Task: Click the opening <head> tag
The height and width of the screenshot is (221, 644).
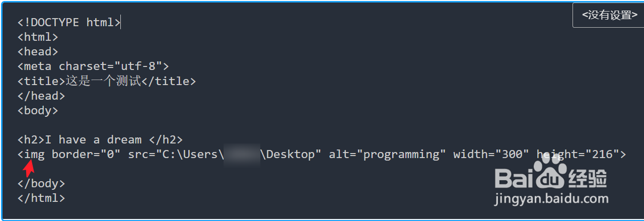Action: click(38, 51)
